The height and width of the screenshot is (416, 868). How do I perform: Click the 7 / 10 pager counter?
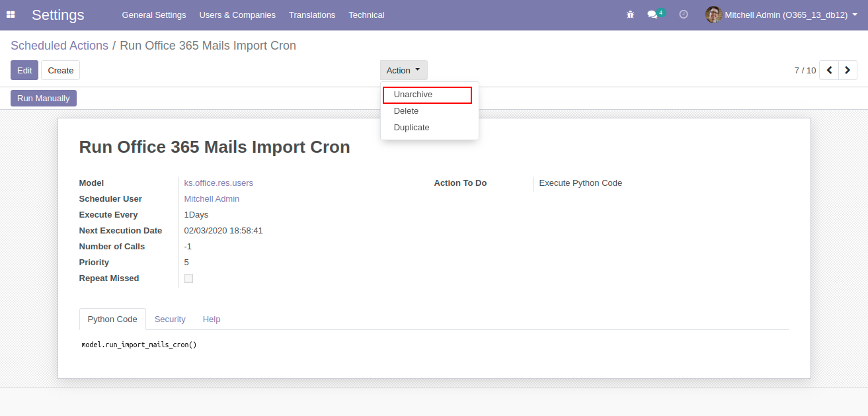click(805, 70)
